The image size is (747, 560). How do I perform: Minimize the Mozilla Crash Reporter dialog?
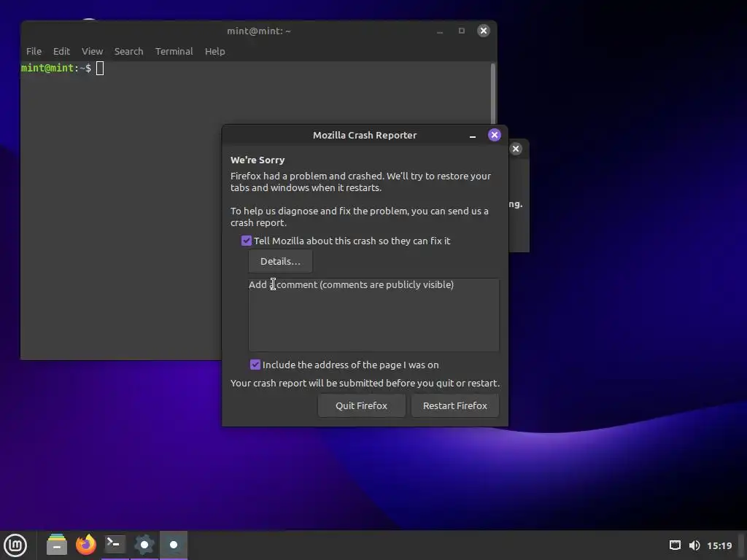point(473,136)
